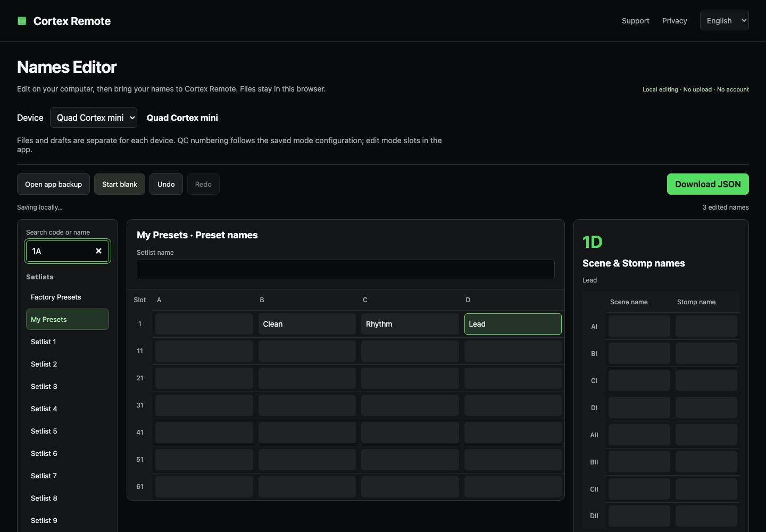This screenshot has height=532, width=766.
Task: Select Setlist 7 in sidebar
Action: [x=68, y=476]
